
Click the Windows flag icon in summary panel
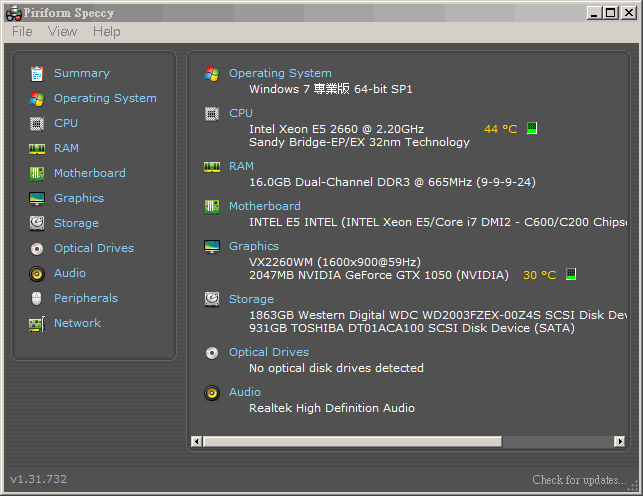click(212, 74)
